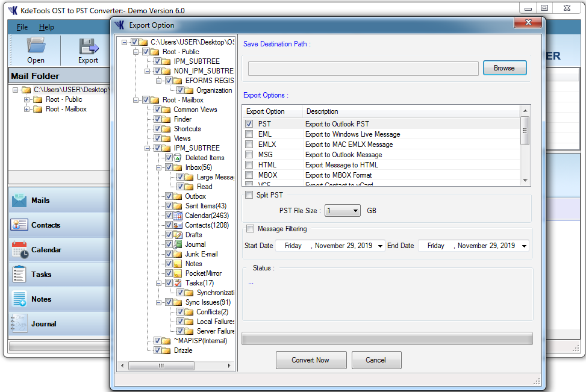Viewport: 586px width, 392px height.
Task: Select the Common Views tree item
Action: (x=195, y=110)
